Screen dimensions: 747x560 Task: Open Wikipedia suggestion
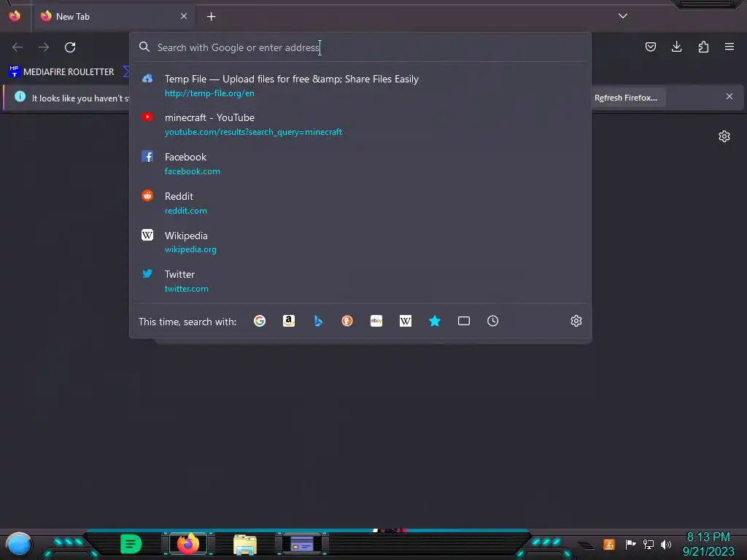pos(360,242)
